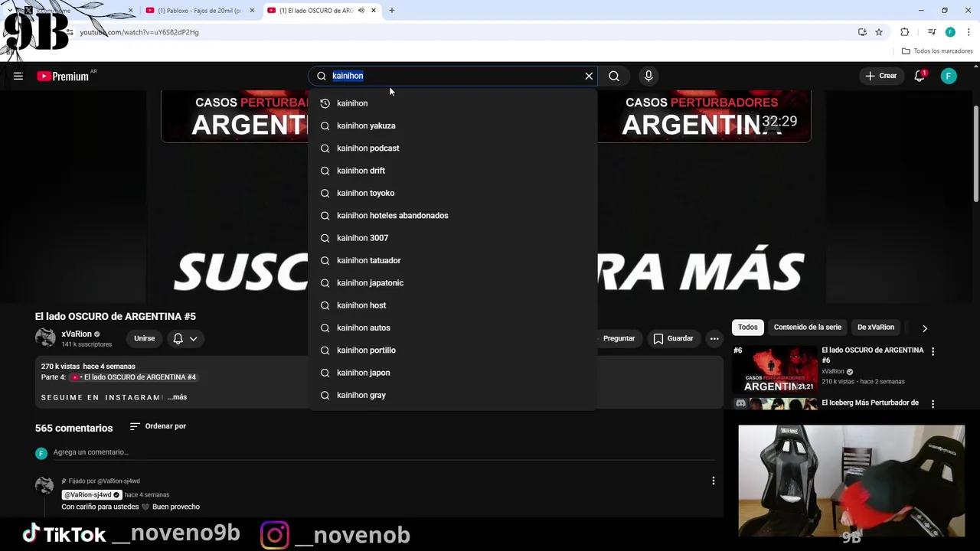Select the 'Contenido de la serie' chip
980x551 pixels.
(807, 328)
